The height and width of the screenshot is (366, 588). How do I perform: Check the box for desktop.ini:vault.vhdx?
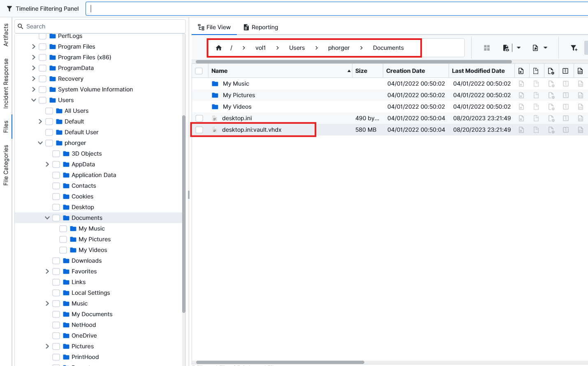coord(199,130)
